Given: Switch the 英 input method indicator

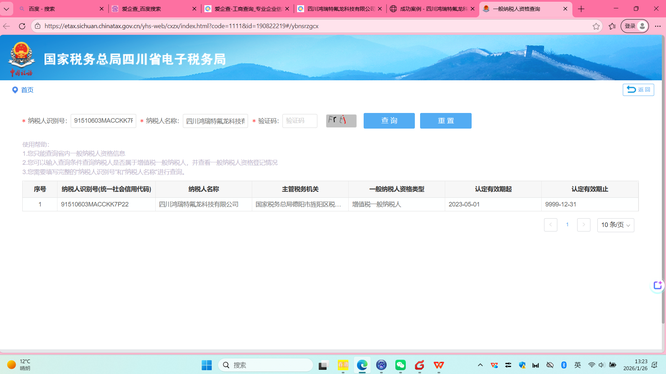Looking at the screenshot, I should coord(578,365).
